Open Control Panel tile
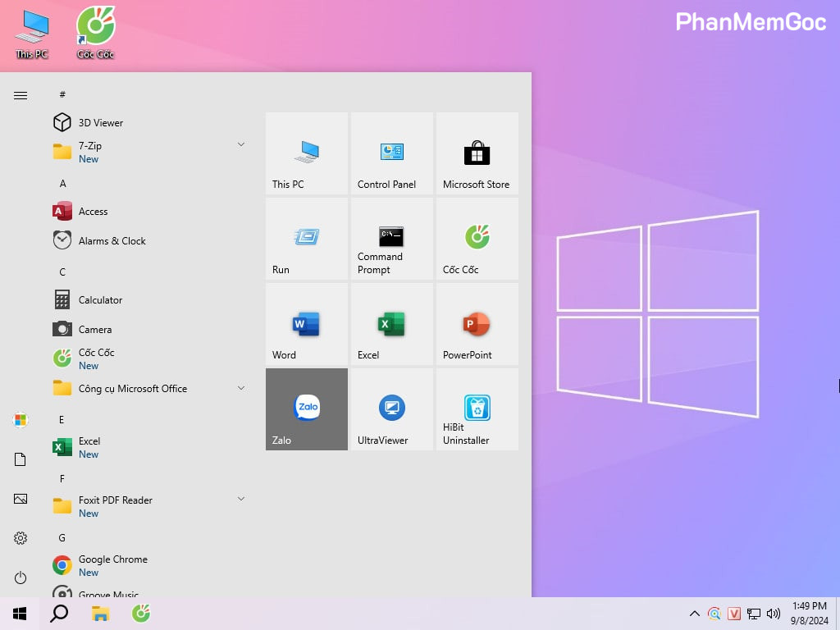Screen dimensions: 840x630 click(x=391, y=153)
